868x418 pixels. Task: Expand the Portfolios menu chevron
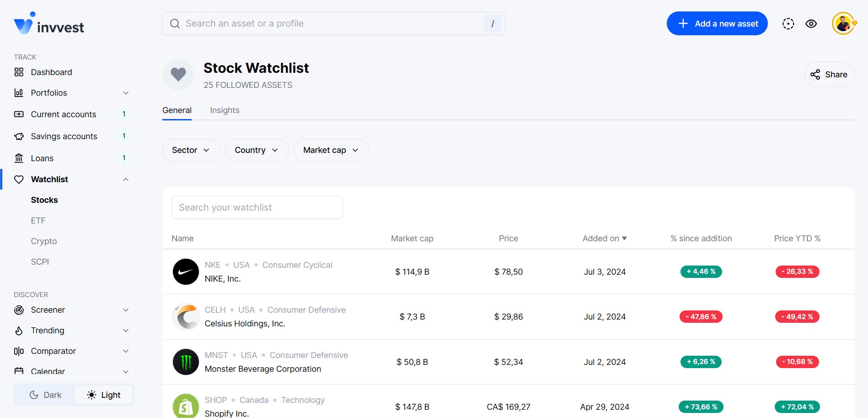click(x=126, y=93)
